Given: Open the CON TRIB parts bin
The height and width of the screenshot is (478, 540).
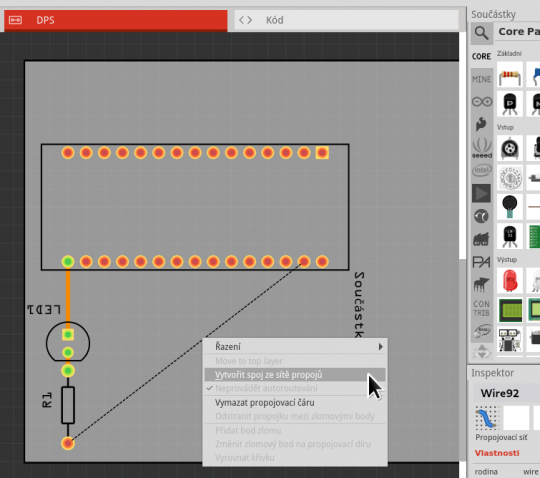Looking at the screenshot, I should (x=481, y=308).
